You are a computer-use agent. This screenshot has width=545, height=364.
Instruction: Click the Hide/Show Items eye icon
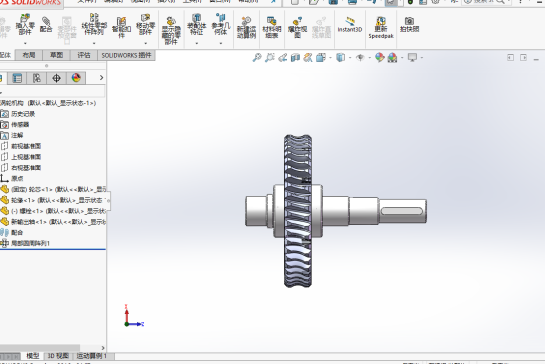360,57
